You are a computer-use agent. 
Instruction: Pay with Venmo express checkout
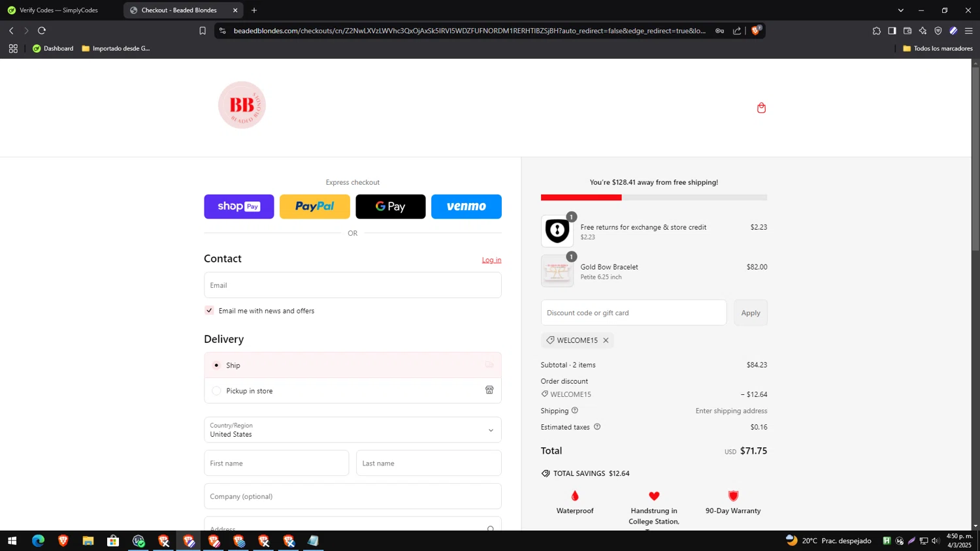click(466, 206)
